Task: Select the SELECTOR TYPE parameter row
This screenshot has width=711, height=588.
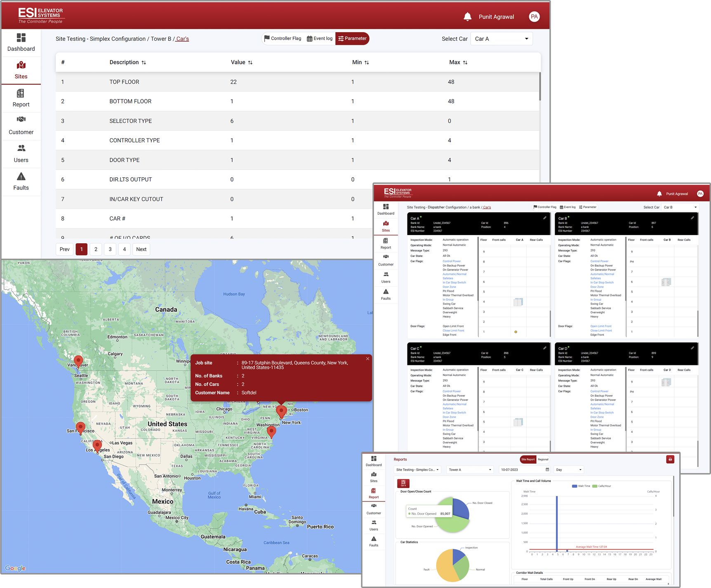Action: pos(297,121)
